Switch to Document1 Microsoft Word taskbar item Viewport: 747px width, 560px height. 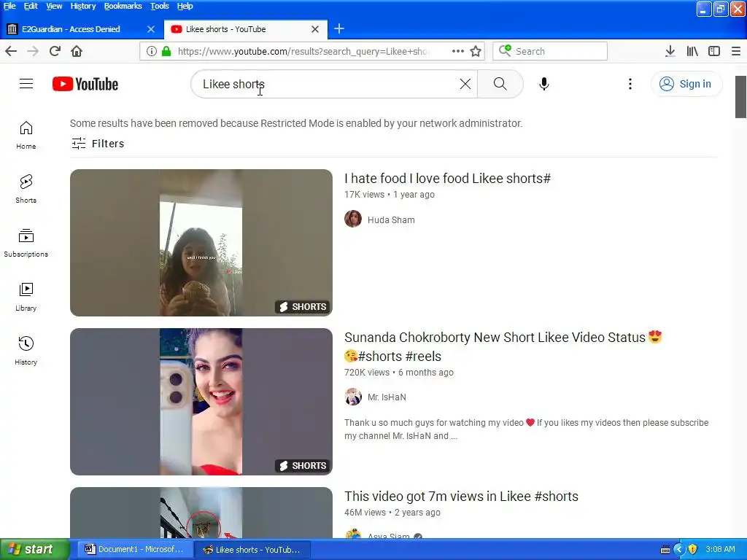pyautogui.click(x=136, y=550)
